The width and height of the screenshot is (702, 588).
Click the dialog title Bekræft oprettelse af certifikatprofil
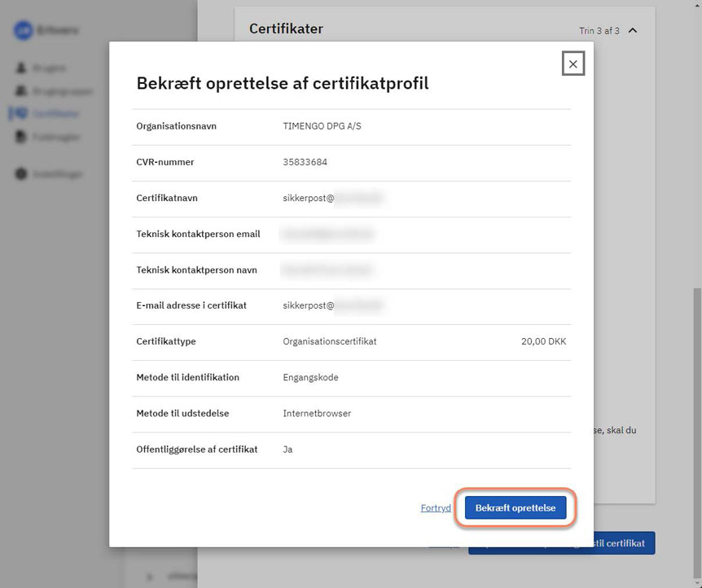coord(283,83)
